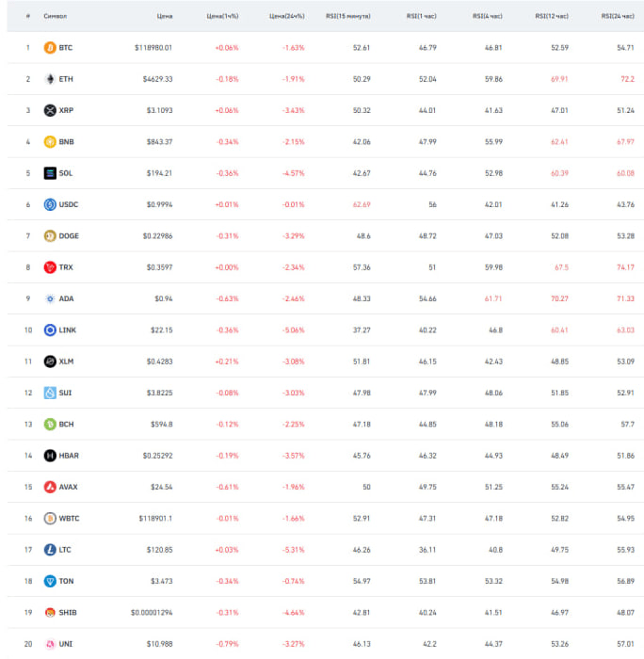Click the BTC orange coin icon
Screen dimensions: 644x659
pos(50,47)
